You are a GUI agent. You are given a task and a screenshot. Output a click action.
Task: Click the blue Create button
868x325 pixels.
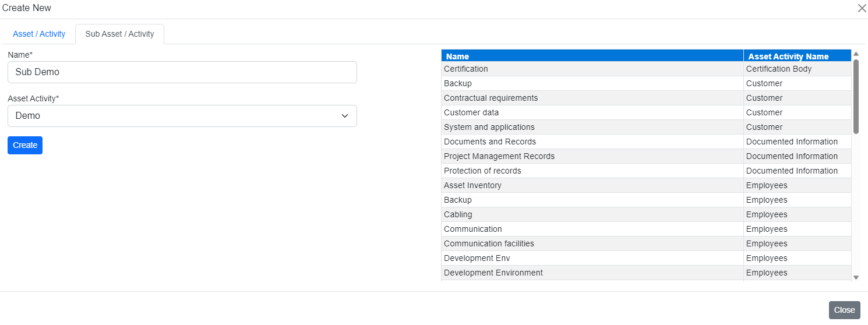pyautogui.click(x=25, y=145)
